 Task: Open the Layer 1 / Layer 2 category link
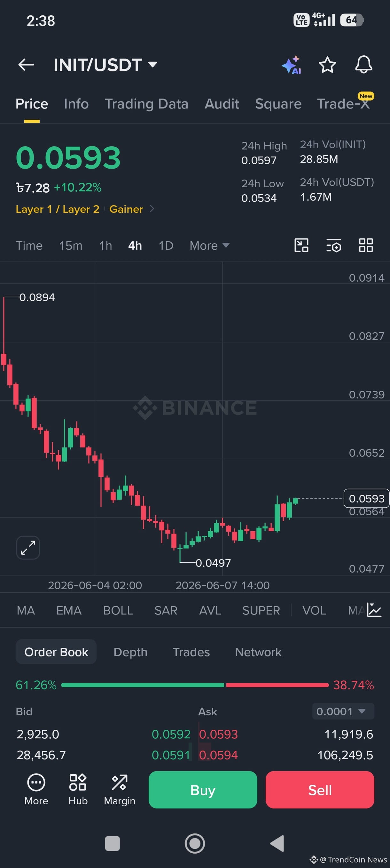[x=58, y=209]
